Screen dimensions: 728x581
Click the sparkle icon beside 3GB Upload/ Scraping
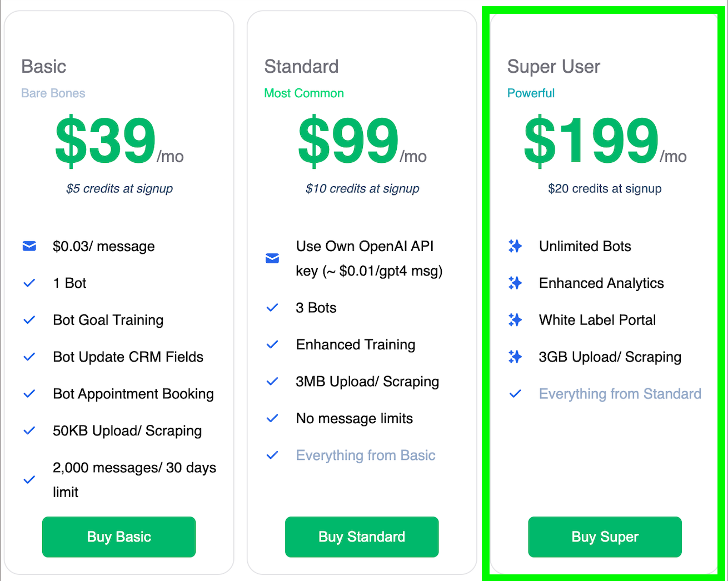tap(515, 357)
